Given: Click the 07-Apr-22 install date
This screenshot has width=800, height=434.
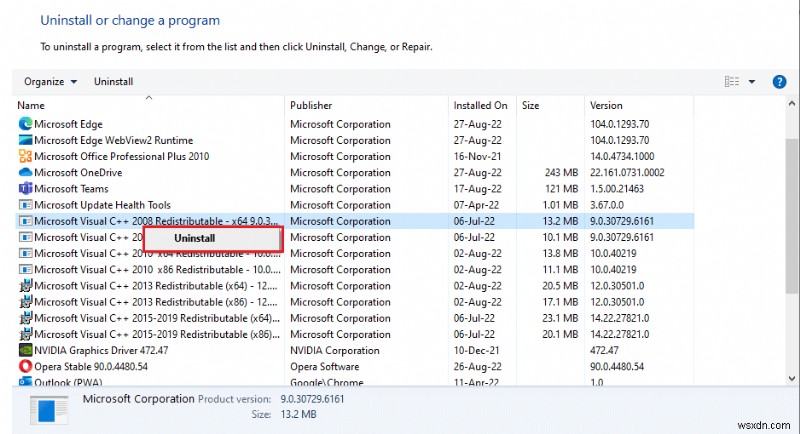Looking at the screenshot, I should point(477,205).
